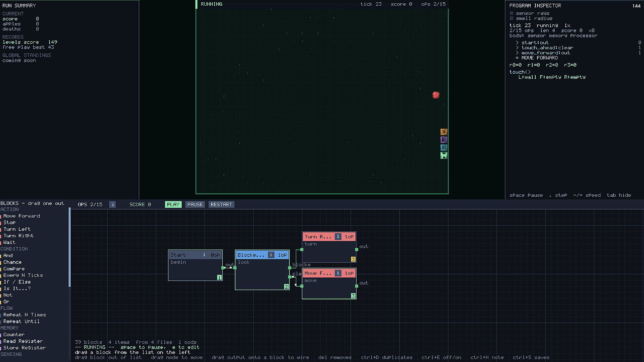Click the Blocked block header
644x362 pixels.
tap(262, 255)
